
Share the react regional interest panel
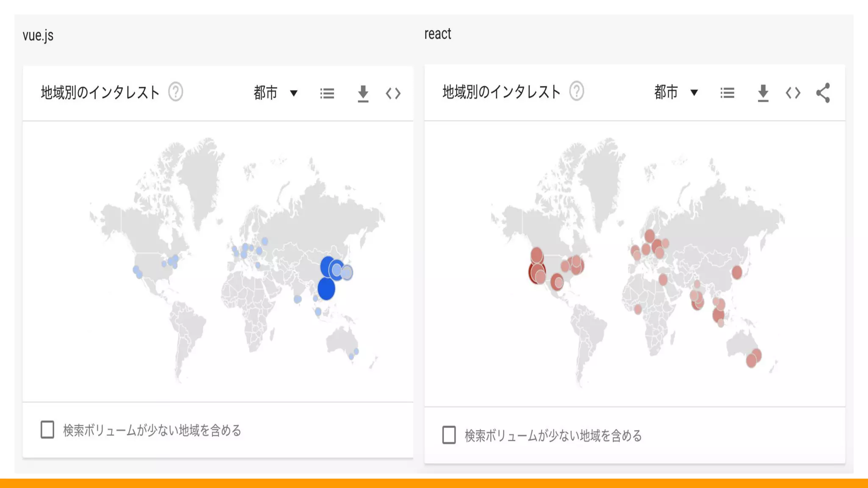823,93
